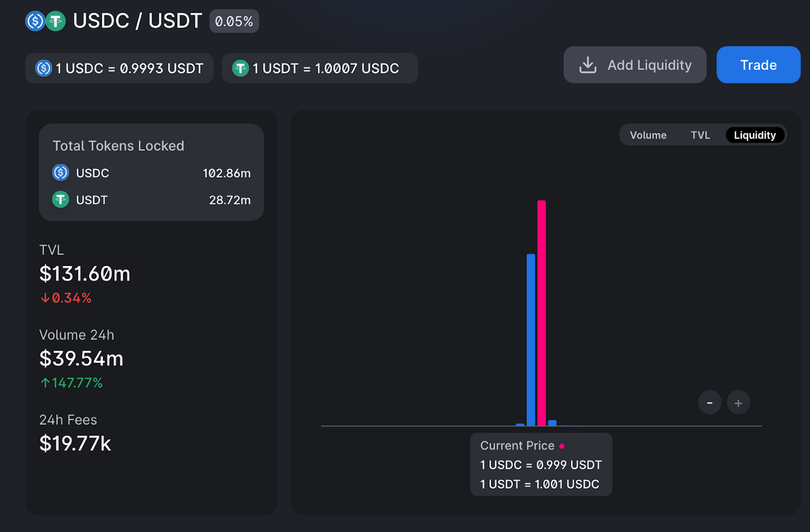
Task: Switch to the Volume chart view
Action: tap(647, 135)
